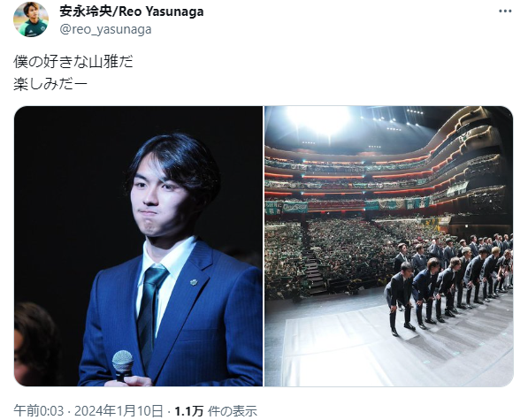This screenshot has width=528, height=420.
Task: Click the English name Reo Yasunaga
Action: pyautogui.click(x=161, y=11)
